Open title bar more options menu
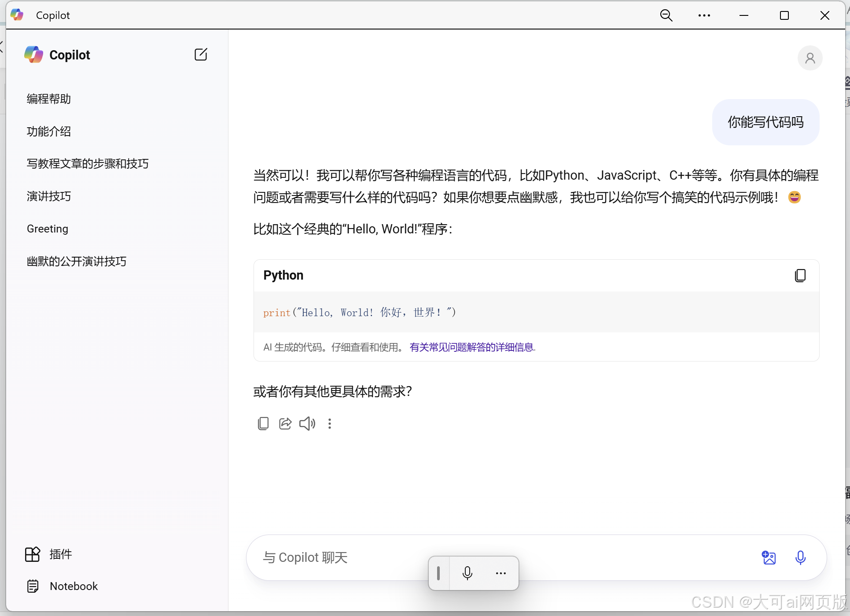The image size is (850, 616). click(x=704, y=15)
